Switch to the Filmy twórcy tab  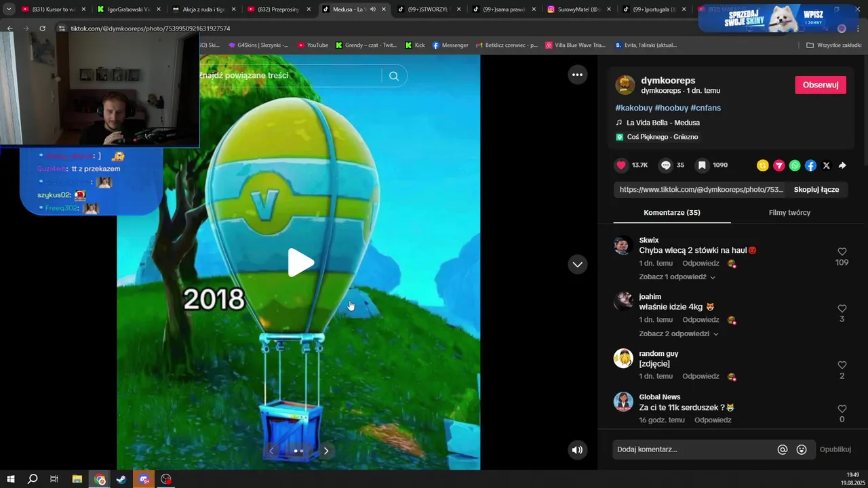click(x=789, y=213)
